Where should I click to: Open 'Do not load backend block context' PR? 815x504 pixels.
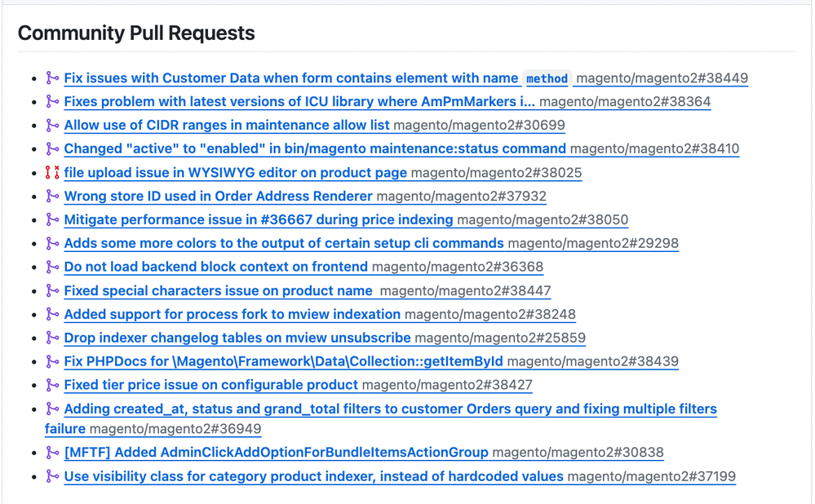[x=216, y=267]
